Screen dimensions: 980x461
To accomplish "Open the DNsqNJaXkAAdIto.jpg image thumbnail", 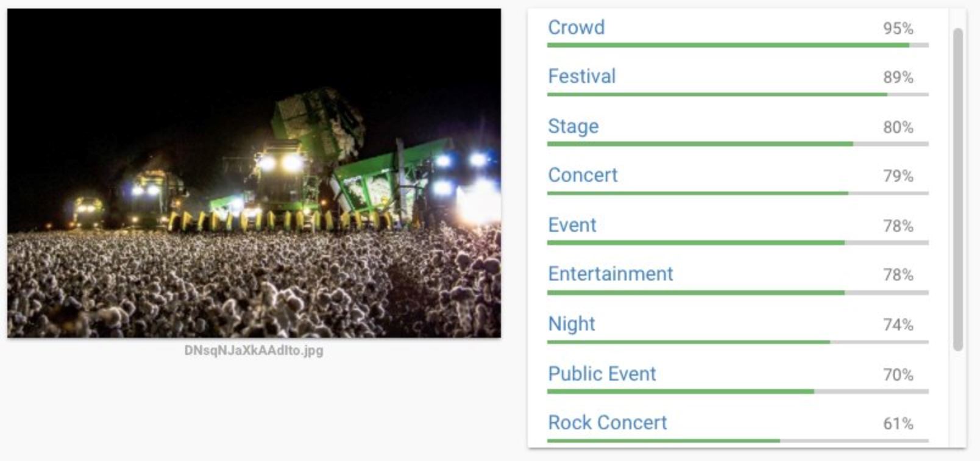I will [253, 172].
